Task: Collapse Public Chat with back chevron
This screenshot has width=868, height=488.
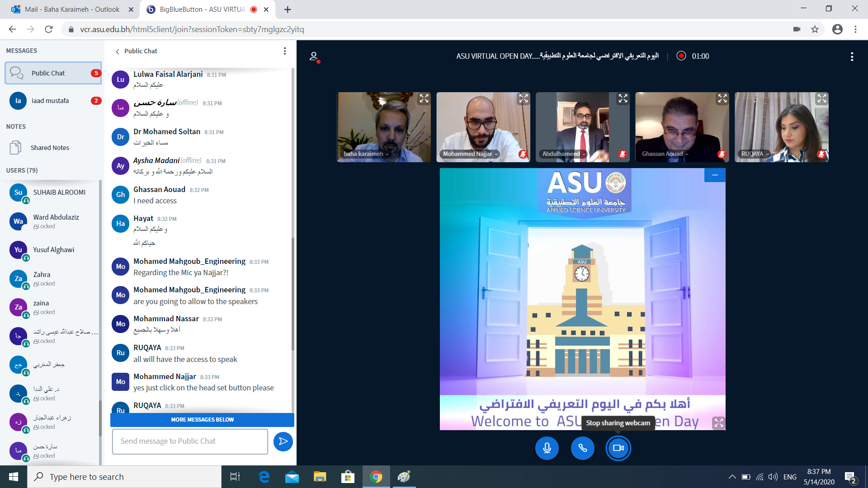Action: (x=118, y=52)
